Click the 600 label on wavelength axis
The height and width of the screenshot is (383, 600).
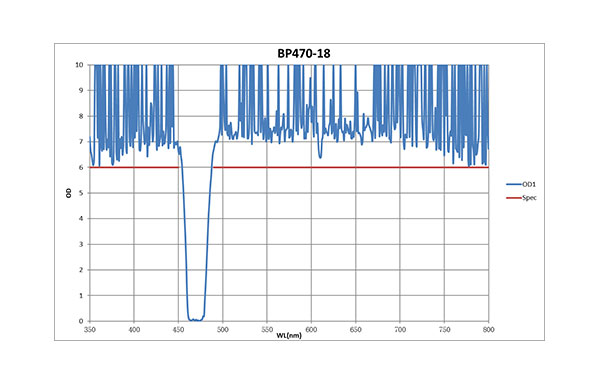point(311,329)
